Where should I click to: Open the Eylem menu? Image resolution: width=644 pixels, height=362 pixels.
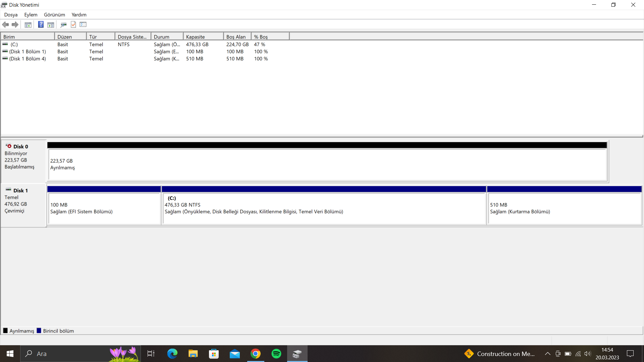pyautogui.click(x=31, y=15)
